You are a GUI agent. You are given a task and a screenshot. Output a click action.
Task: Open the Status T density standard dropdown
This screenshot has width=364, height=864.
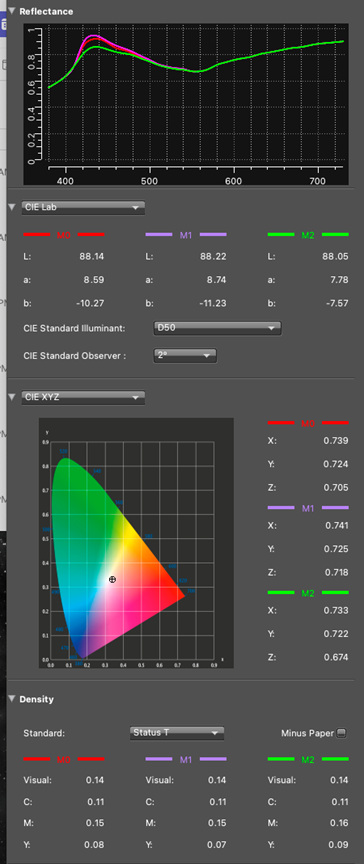tap(176, 733)
